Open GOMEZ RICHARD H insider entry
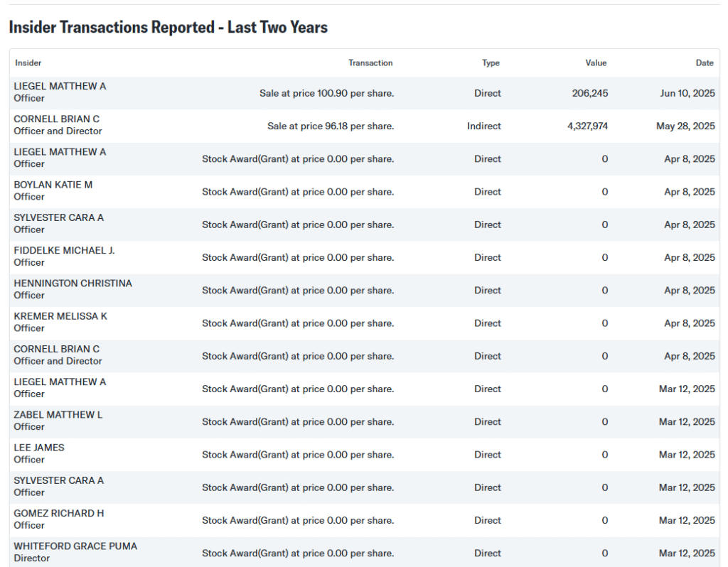This screenshot has height=567, width=728. pyautogui.click(x=59, y=513)
